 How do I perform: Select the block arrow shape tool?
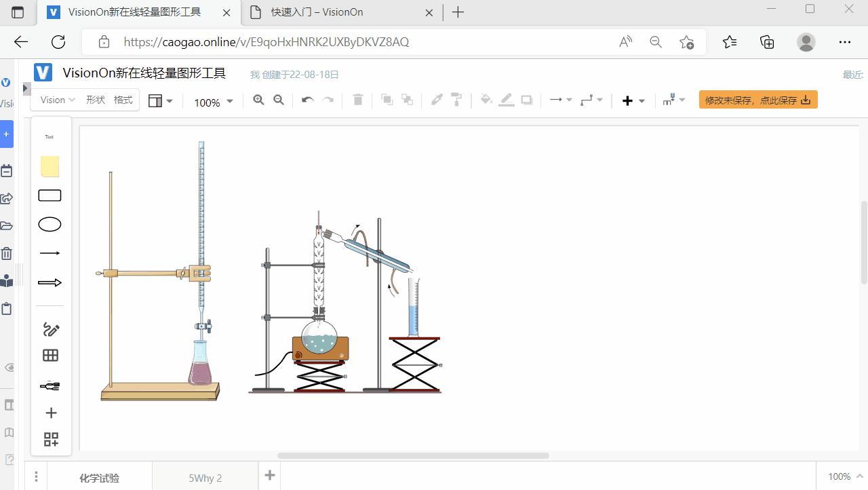coord(50,282)
